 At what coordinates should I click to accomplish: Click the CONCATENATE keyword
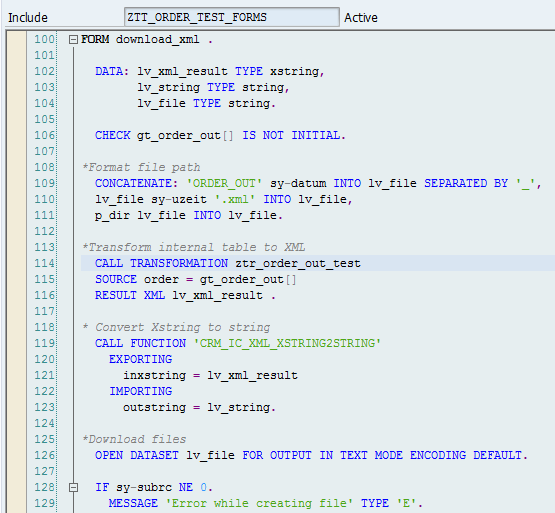click(133, 183)
